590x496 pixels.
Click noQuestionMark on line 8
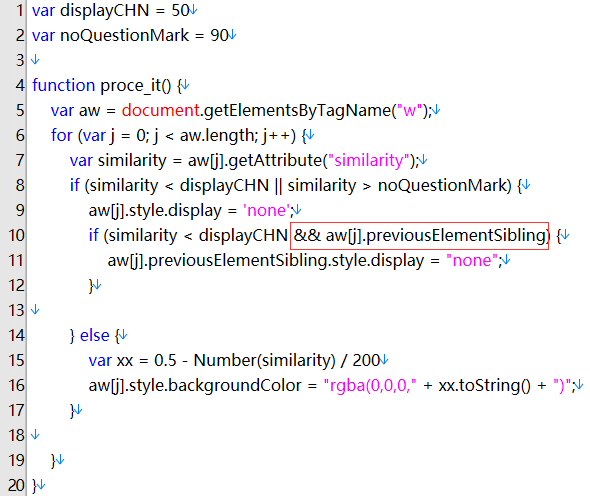coord(442,185)
